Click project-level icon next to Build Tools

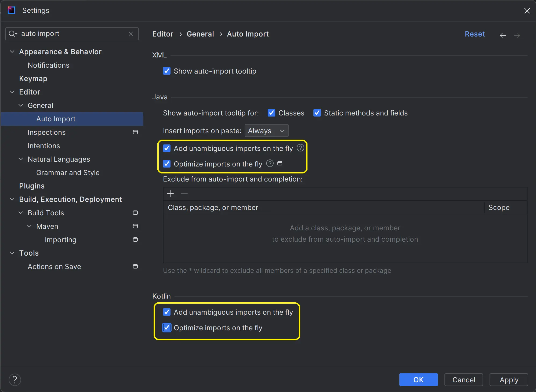[135, 213]
